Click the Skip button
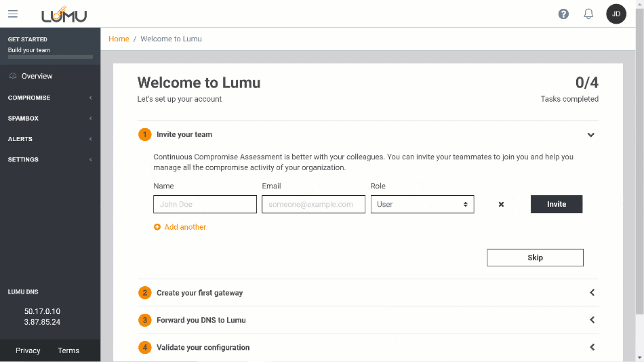Viewport: 644px width, 362px height. click(535, 258)
